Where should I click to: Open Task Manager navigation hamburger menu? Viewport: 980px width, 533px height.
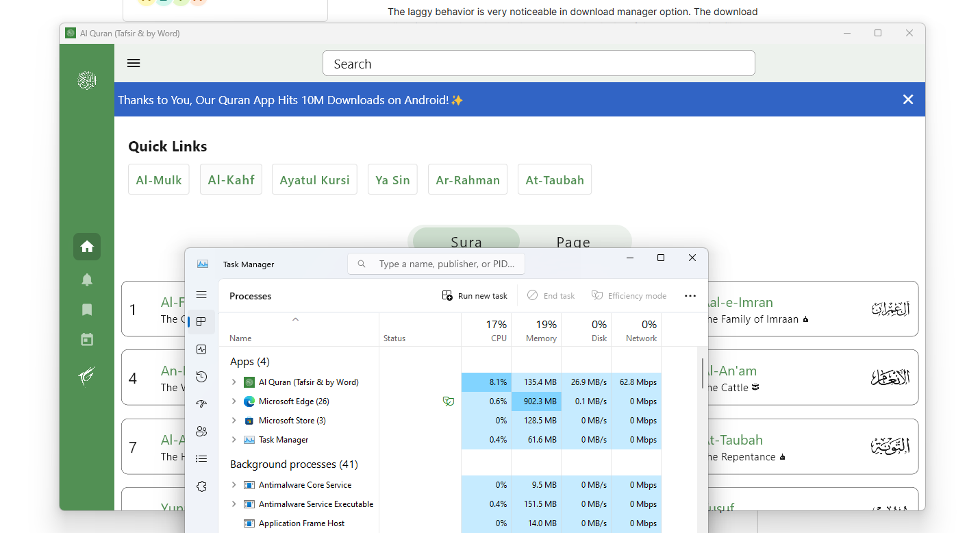click(201, 295)
